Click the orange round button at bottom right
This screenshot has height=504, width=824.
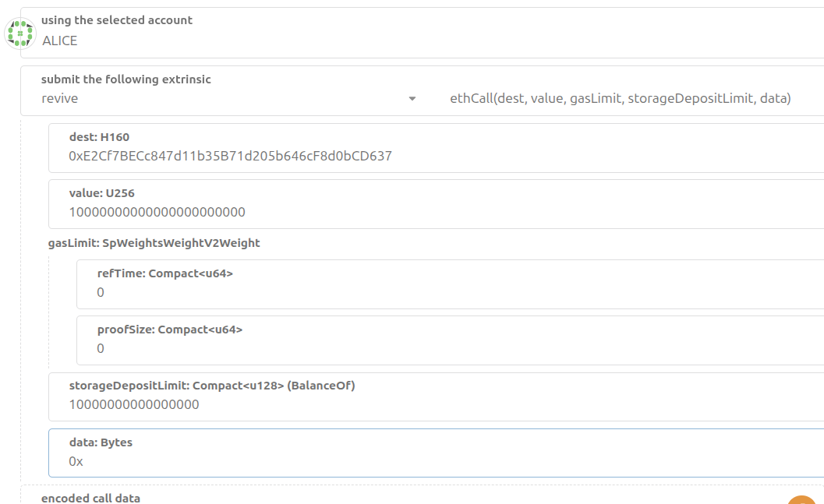pos(801,499)
